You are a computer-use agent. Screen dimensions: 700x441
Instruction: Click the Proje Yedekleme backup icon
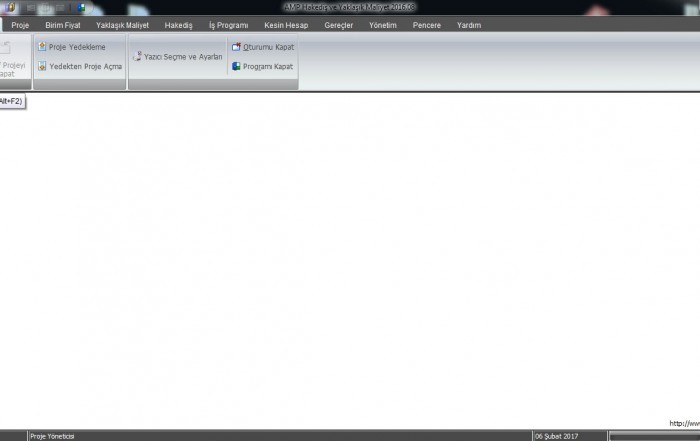tap(42, 47)
